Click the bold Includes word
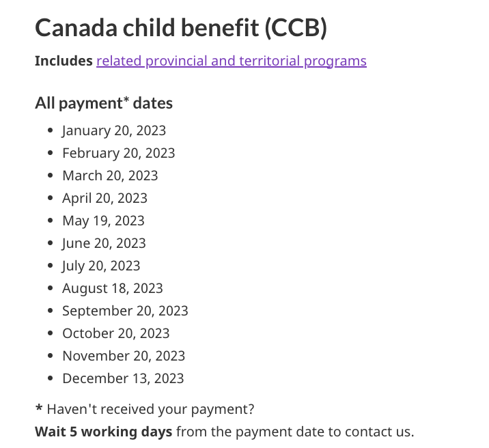489x448 pixels. (64, 61)
